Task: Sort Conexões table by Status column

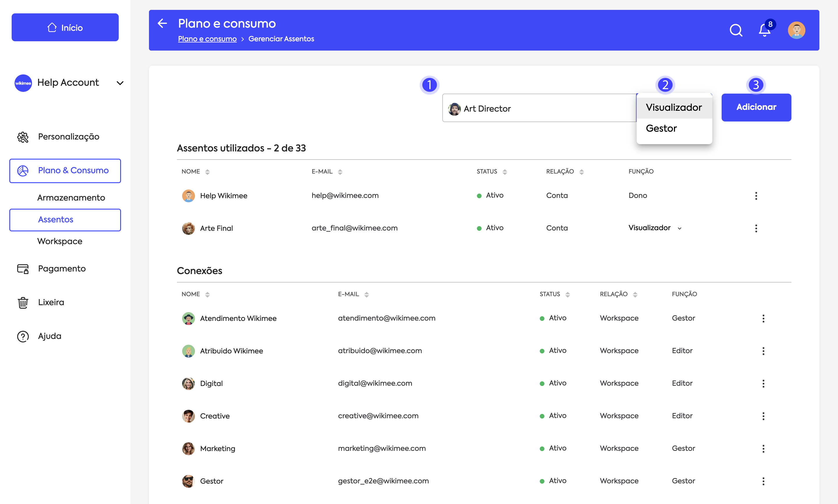Action: pyautogui.click(x=567, y=294)
